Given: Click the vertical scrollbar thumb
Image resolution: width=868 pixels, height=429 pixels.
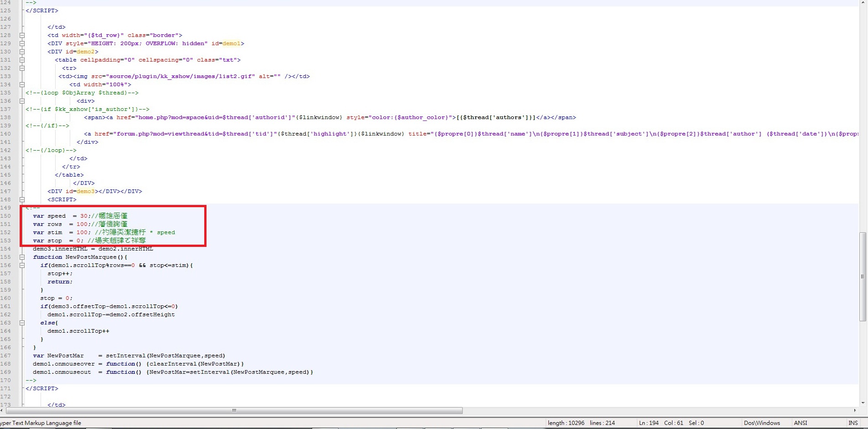Looking at the screenshot, I should [x=863, y=277].
